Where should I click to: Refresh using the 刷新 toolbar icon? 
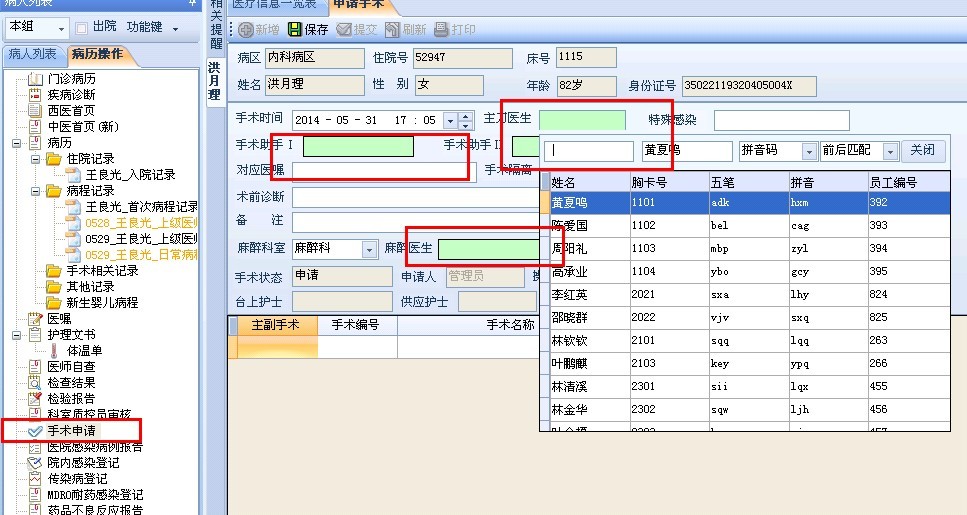pos(392,29)
